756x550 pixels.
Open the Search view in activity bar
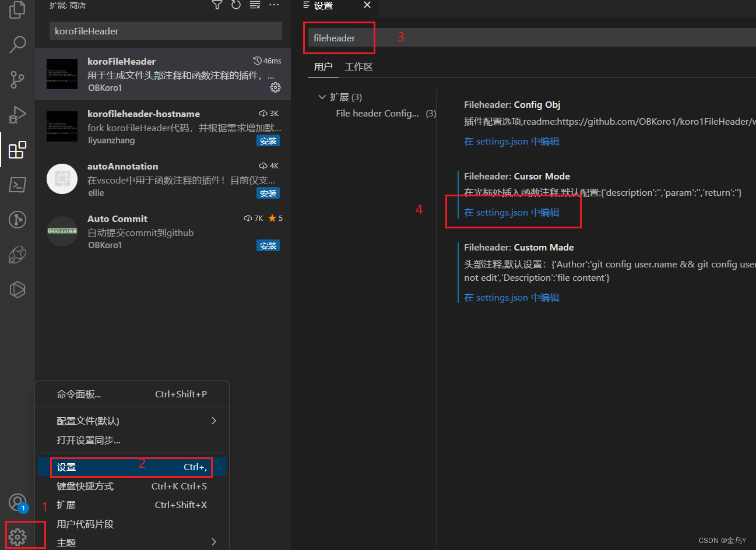17,44
